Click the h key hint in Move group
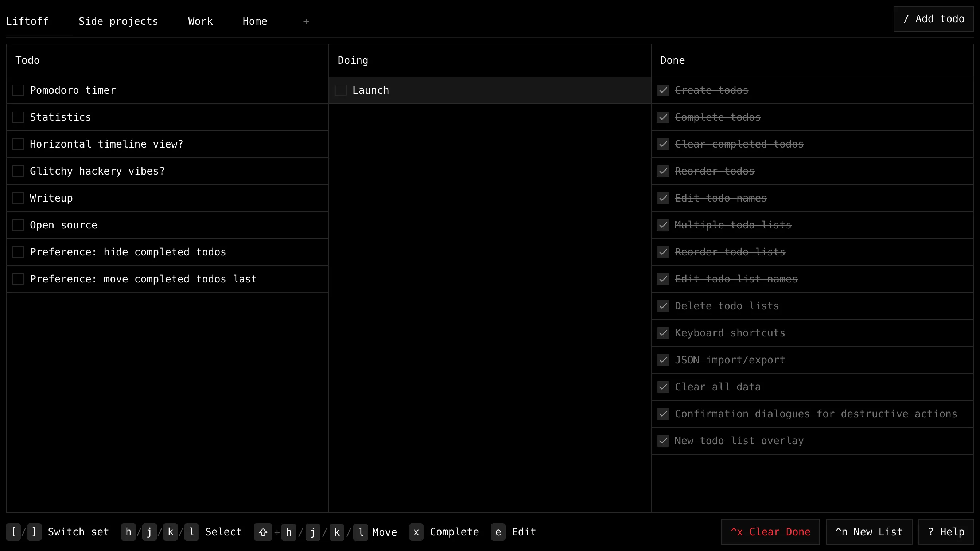 [x=289, y=532]
